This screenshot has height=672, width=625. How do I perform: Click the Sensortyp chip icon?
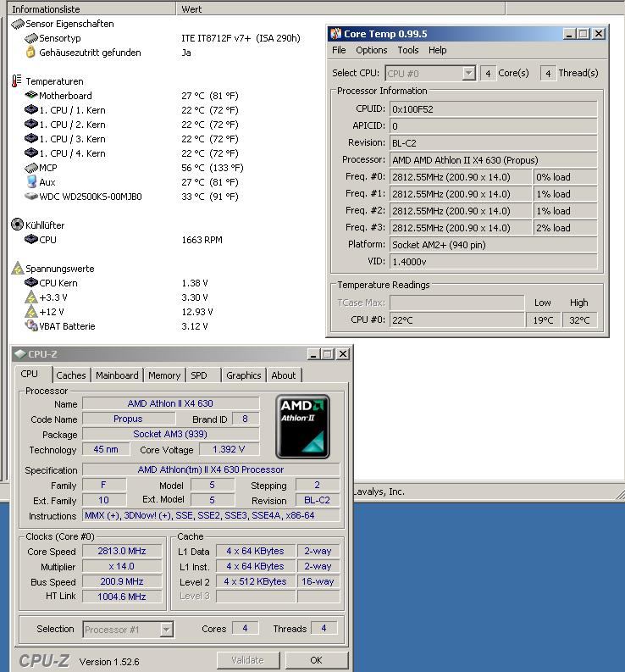click(31, 39)
